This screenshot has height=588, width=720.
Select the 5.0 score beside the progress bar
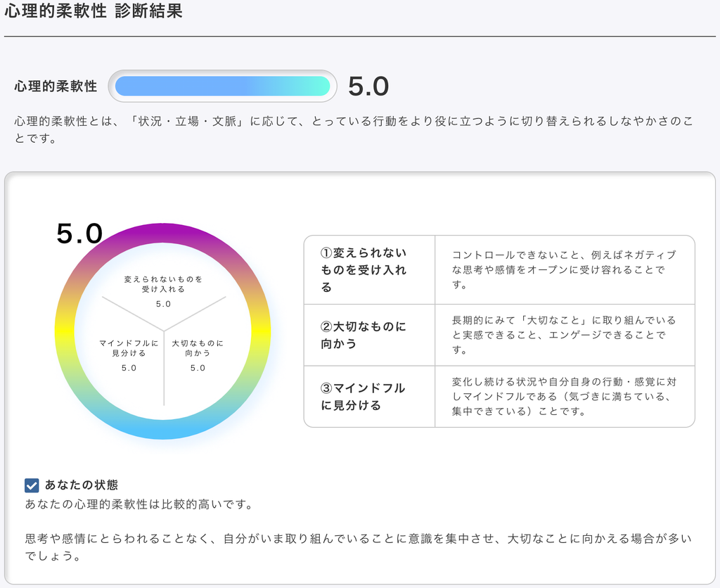pyautogui.click(x=368, y=87)
